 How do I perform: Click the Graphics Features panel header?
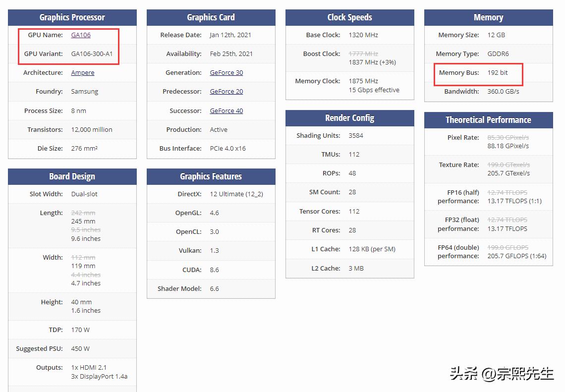[x=211, y=176]
